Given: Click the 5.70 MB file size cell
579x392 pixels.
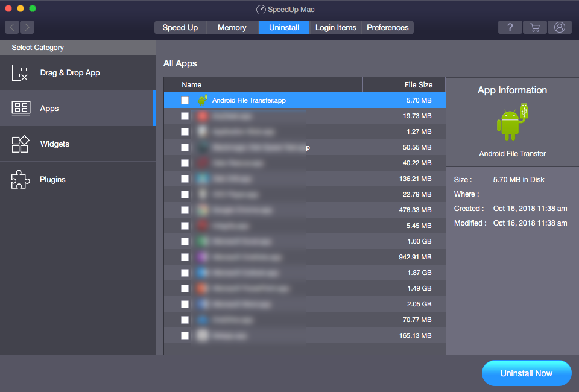Looking at the screenshot, I should (x=419, y=100).
